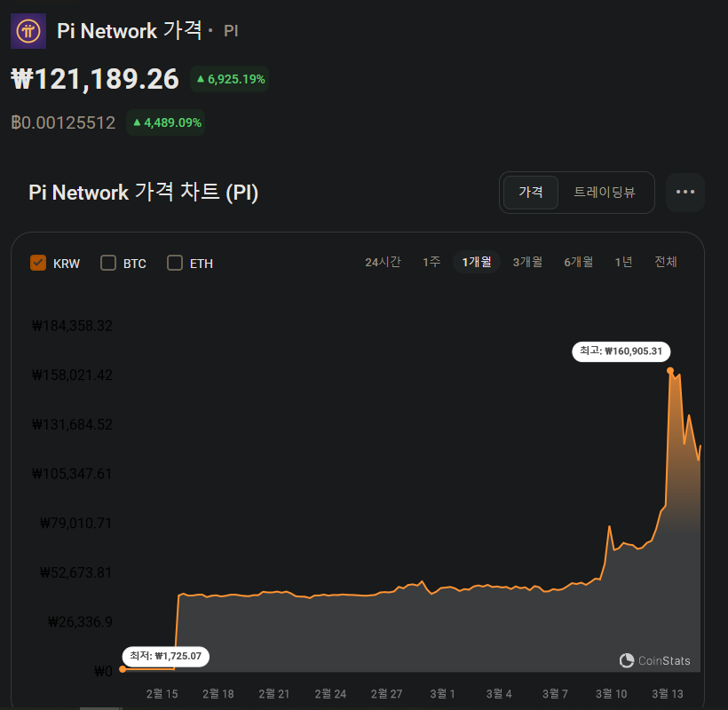Click the ₩121,189.26 price value
The height and width of the screenshot is (710, 728).
[95, 79]
